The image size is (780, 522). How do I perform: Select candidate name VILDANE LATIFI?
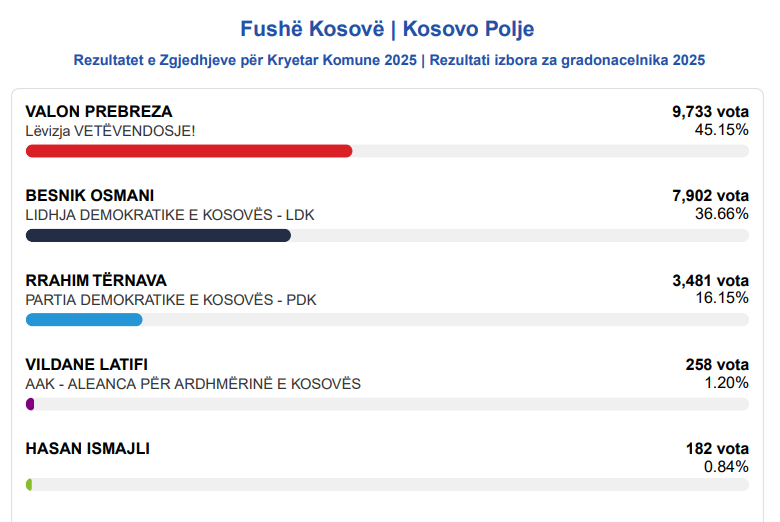(87, 364)
